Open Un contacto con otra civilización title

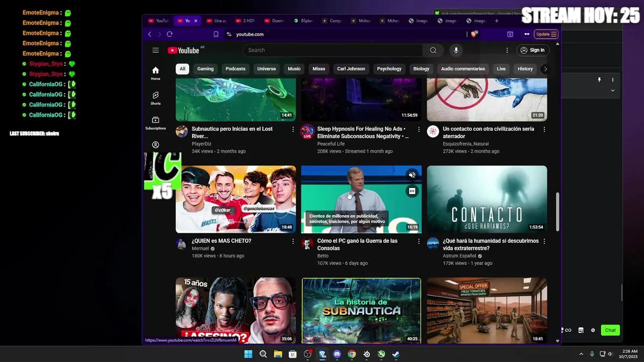point(488,132)
